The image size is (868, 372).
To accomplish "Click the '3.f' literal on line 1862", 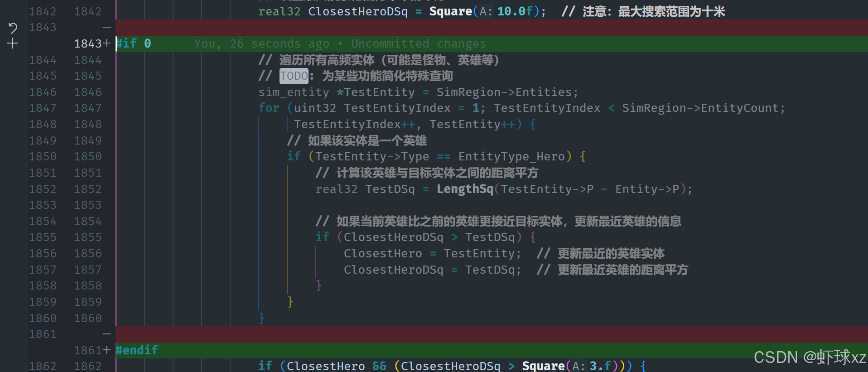I will point(601,366).
